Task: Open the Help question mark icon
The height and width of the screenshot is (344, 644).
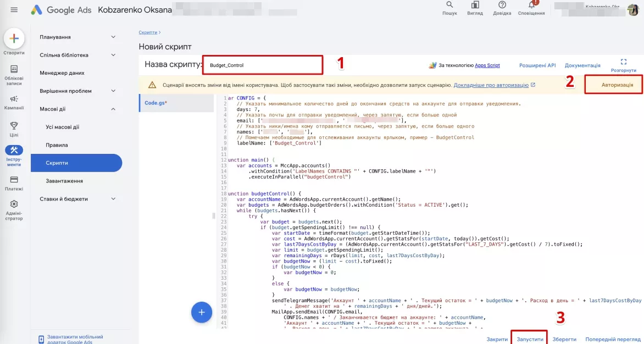Action: (x=502, y=5)
